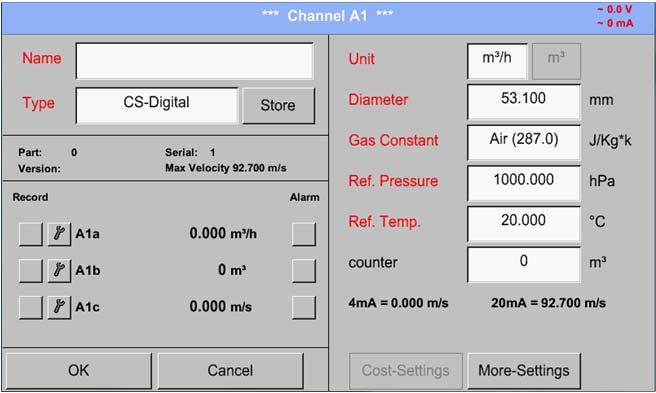
Task: Click the A1b 0 m³ reading
Action: pos(232,270)
